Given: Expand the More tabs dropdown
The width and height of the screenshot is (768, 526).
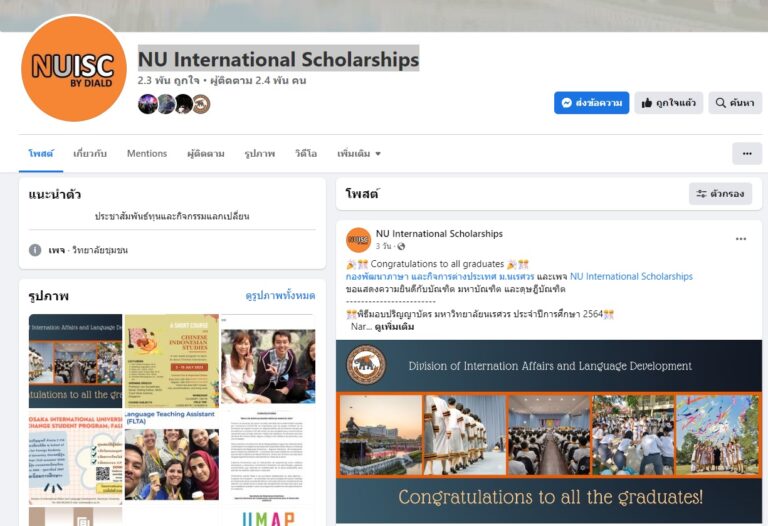Looking at the screenshot, I should 359,153.
